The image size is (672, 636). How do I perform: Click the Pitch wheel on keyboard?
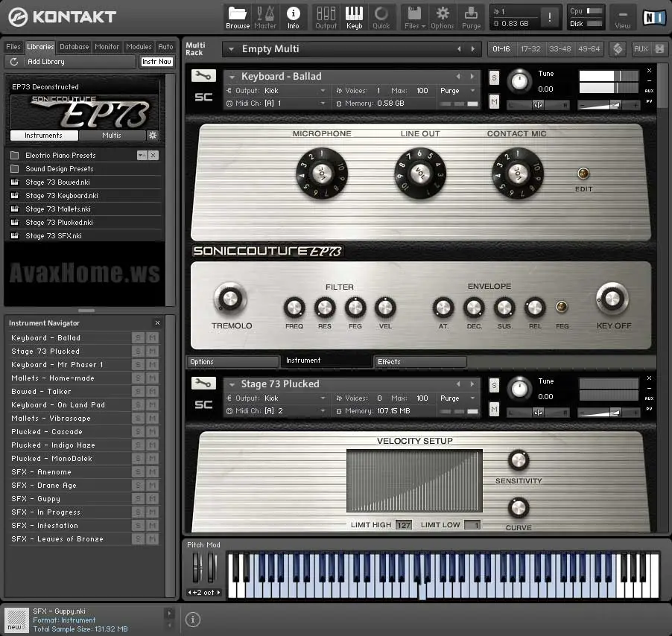coord(196,567)
